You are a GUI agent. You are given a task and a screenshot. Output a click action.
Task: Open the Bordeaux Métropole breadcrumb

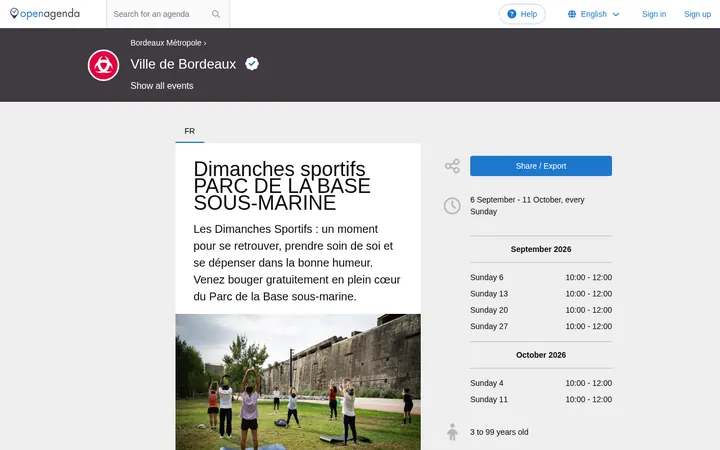(x=166, y=43)
